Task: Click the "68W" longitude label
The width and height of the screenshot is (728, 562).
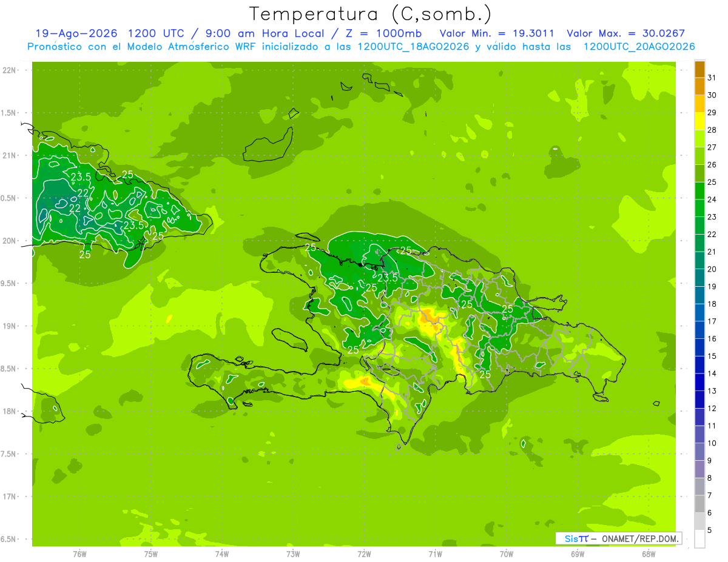Action: [649, 554]
